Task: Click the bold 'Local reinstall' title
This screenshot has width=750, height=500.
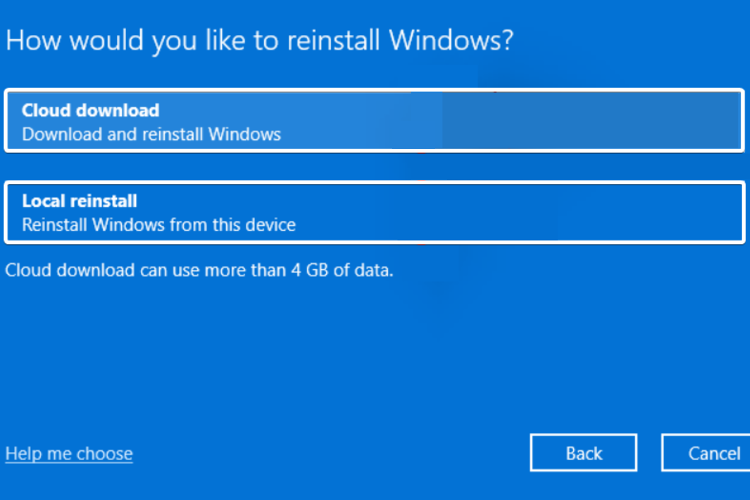Action: coord(79,201)
